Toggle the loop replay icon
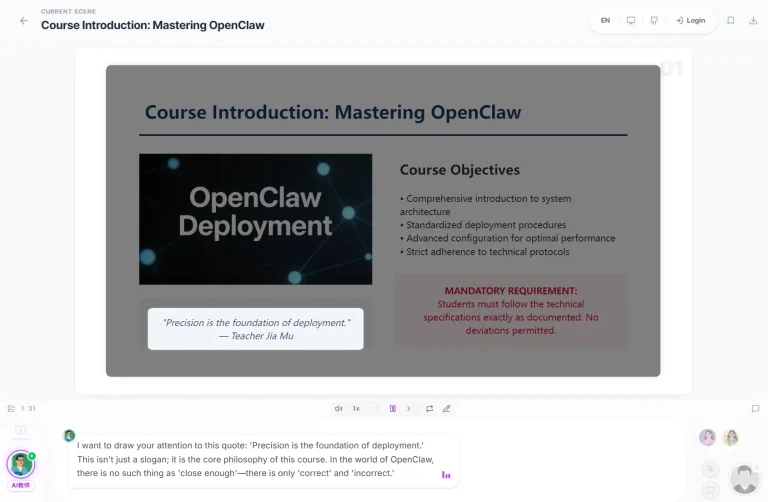 [429, 408]
